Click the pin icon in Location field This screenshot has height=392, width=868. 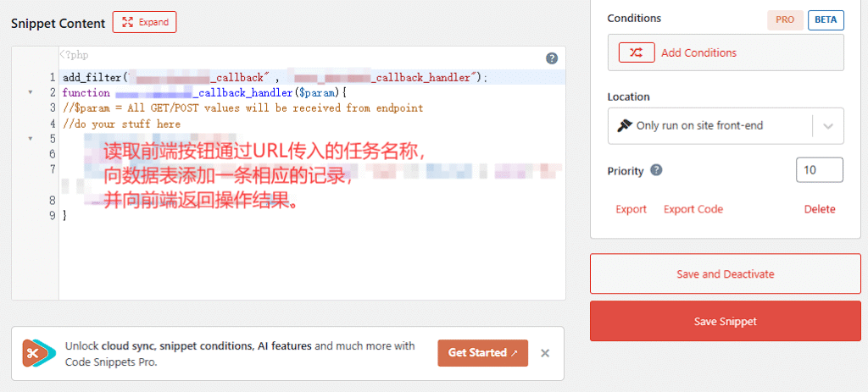(x=625, y=125)
